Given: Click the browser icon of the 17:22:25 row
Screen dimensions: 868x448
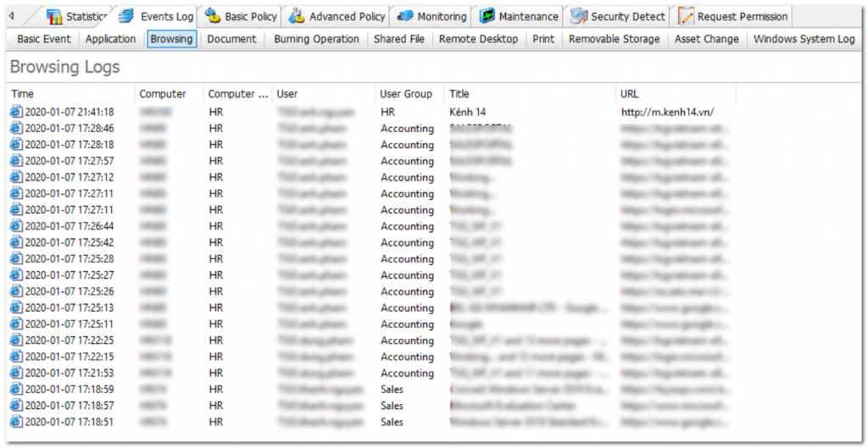Looking at the screenshot, I should 17,340.
